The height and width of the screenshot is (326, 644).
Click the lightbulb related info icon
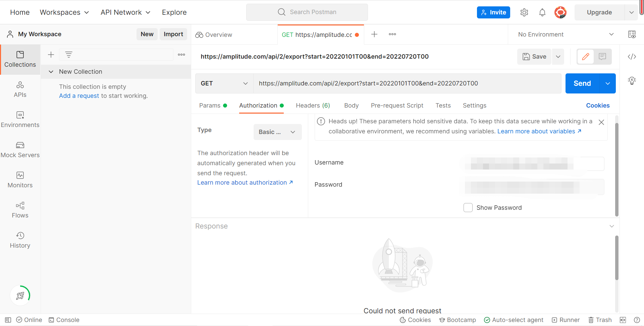[x=632, y=81]
